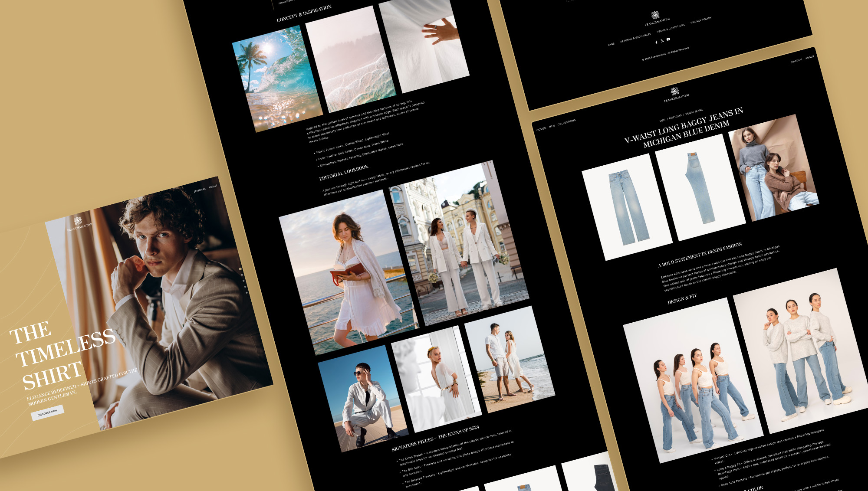Open the YouTube icon in footer

click(x=668, y=39)
